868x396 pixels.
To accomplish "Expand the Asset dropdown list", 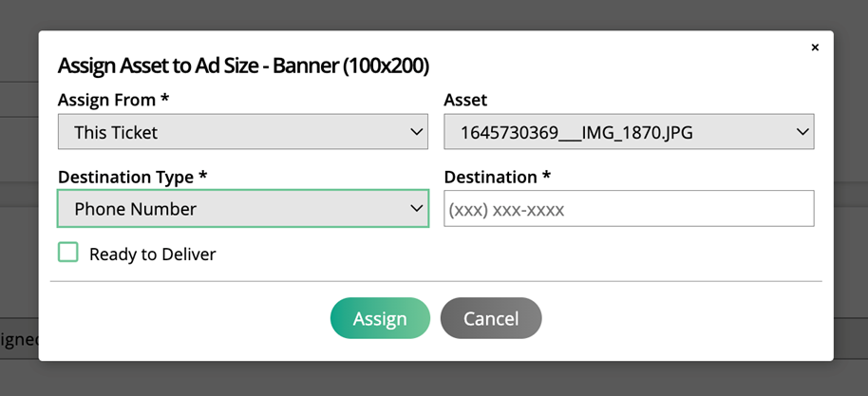I will point(628,132).
